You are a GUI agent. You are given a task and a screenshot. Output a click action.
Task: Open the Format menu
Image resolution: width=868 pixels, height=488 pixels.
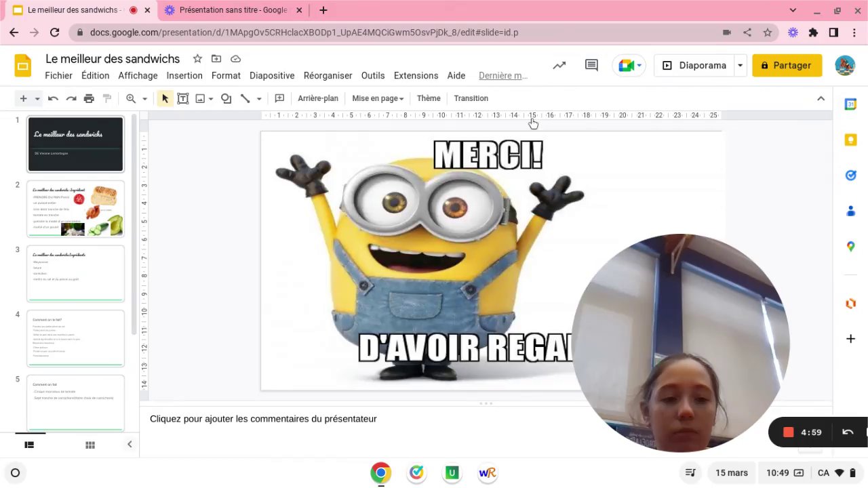click(226, 76)
